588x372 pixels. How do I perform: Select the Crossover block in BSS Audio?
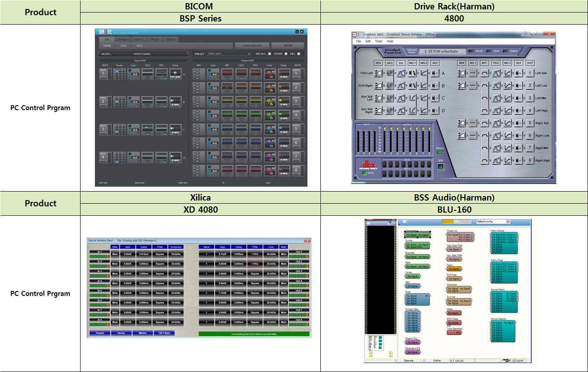(x=460, y=237)
